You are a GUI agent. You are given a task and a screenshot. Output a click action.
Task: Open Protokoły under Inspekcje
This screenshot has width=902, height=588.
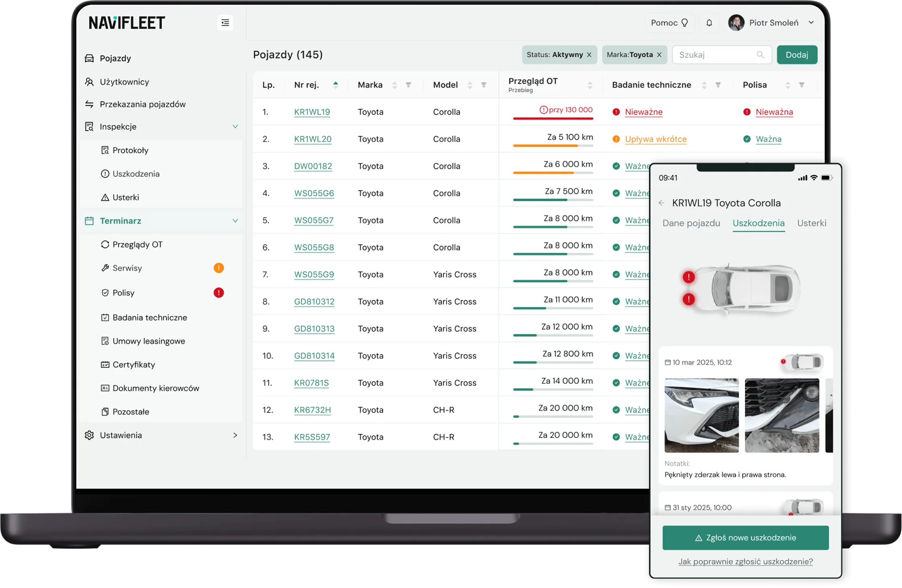pos(124,150)
